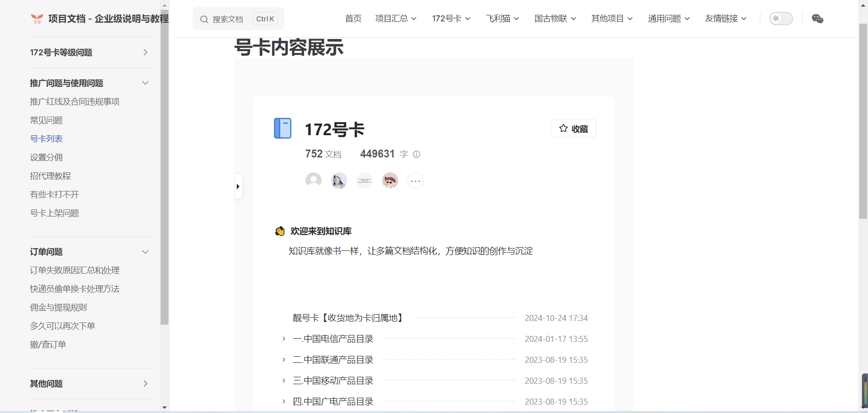Open 快递员偷单换卡处理方法 link
The width and height of the screenshot is (868, 413).
(75, 289)
